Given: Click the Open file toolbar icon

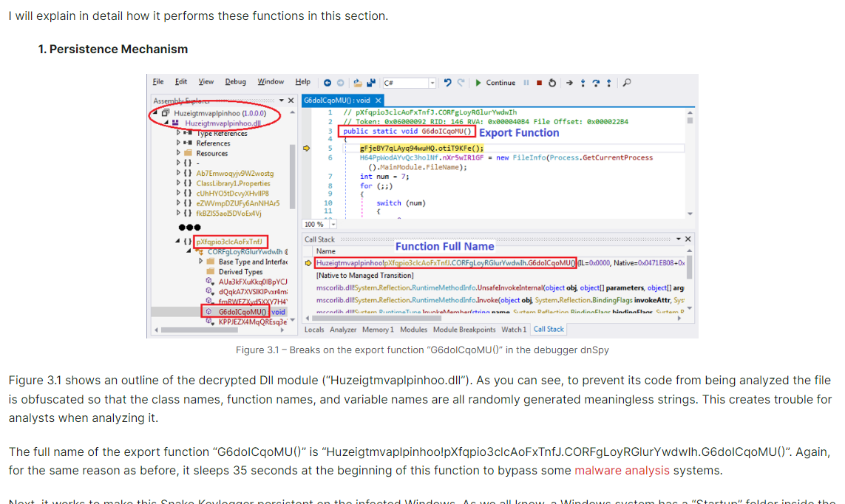Looking at the screenshot, I should pos(358,83).
